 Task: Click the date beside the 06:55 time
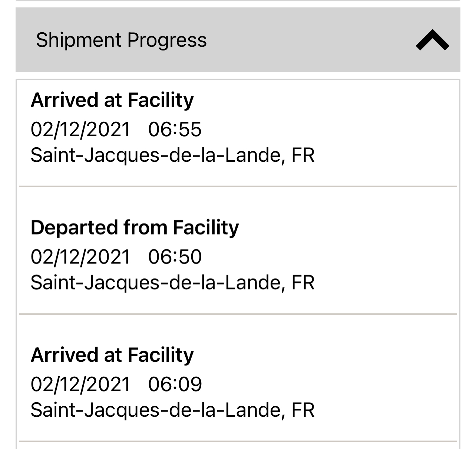tap(80, 130)
